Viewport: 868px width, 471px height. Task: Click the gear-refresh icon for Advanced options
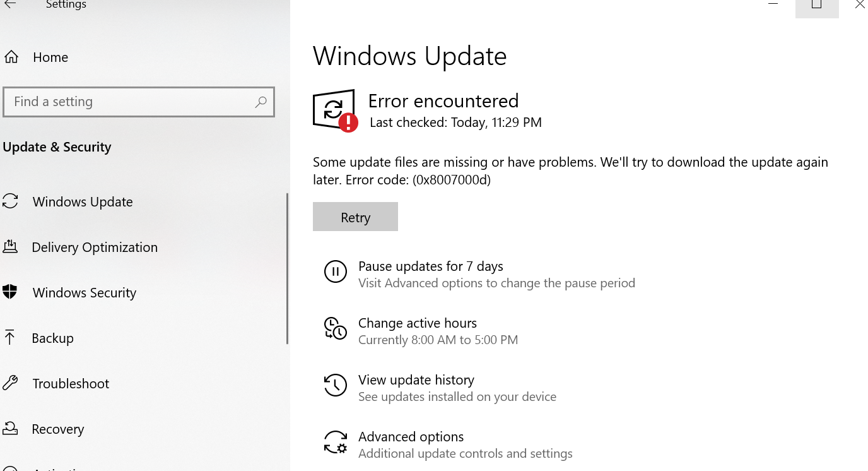click(336, 442)
